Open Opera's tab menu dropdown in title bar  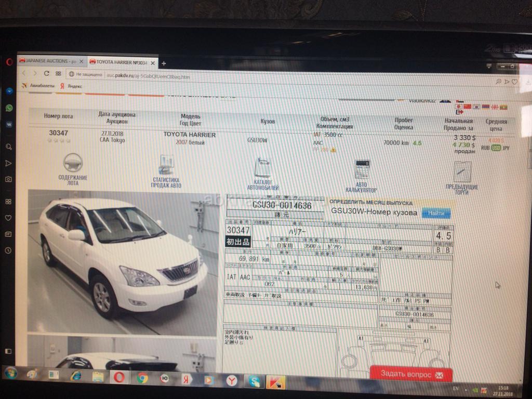click(489, 66)
